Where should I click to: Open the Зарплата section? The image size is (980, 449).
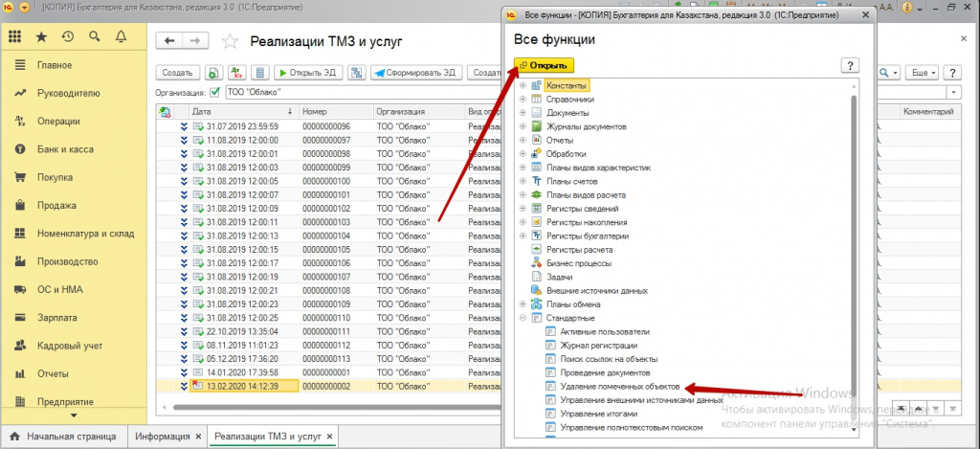tap(74, 318)
